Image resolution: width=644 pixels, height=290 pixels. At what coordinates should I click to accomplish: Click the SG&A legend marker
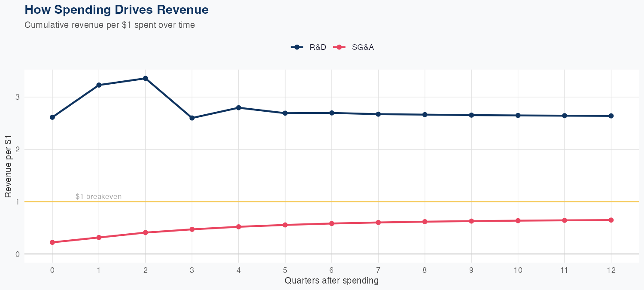click(339, 47)
